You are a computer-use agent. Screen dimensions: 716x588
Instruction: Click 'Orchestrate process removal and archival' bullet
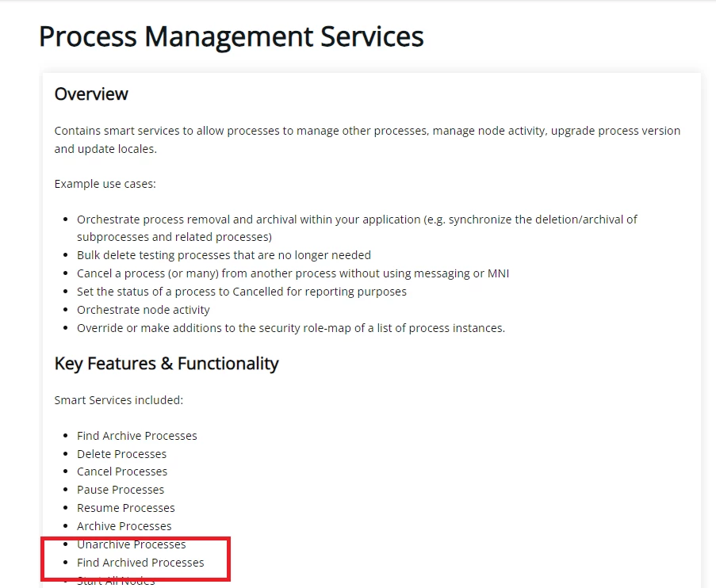[x=357, y=228]
